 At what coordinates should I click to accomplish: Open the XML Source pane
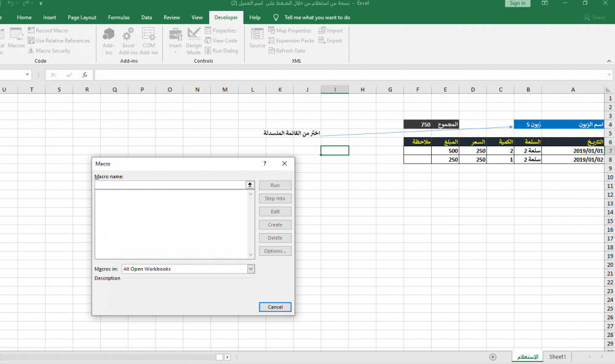click(257, 38)
